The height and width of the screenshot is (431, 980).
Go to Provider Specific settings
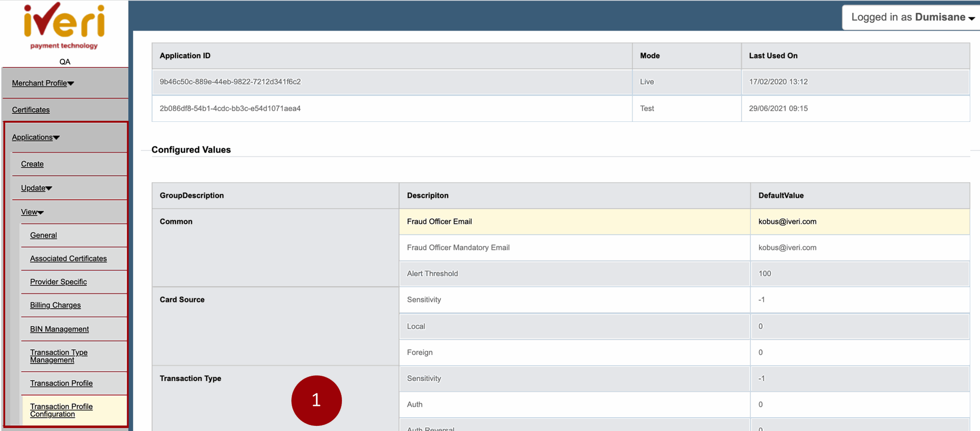(58, 282)
